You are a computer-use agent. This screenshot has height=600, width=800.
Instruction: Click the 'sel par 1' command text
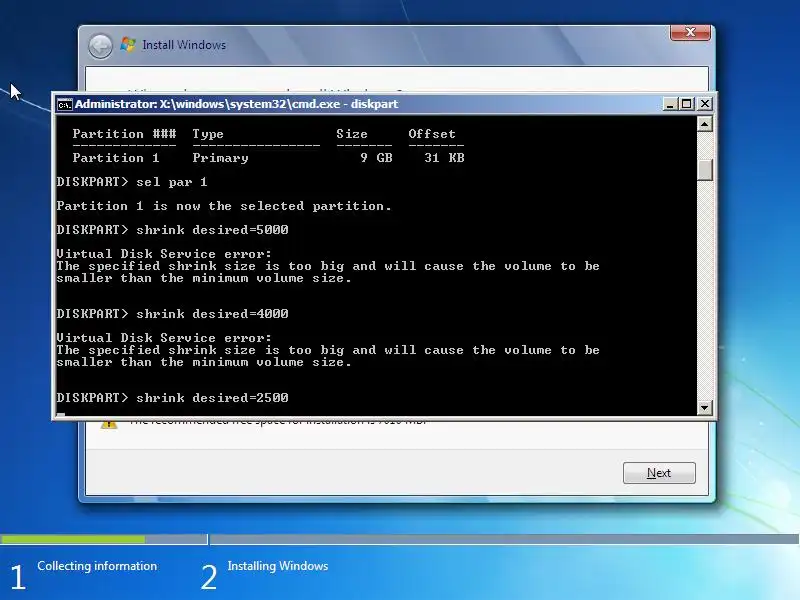click(172, 182)
